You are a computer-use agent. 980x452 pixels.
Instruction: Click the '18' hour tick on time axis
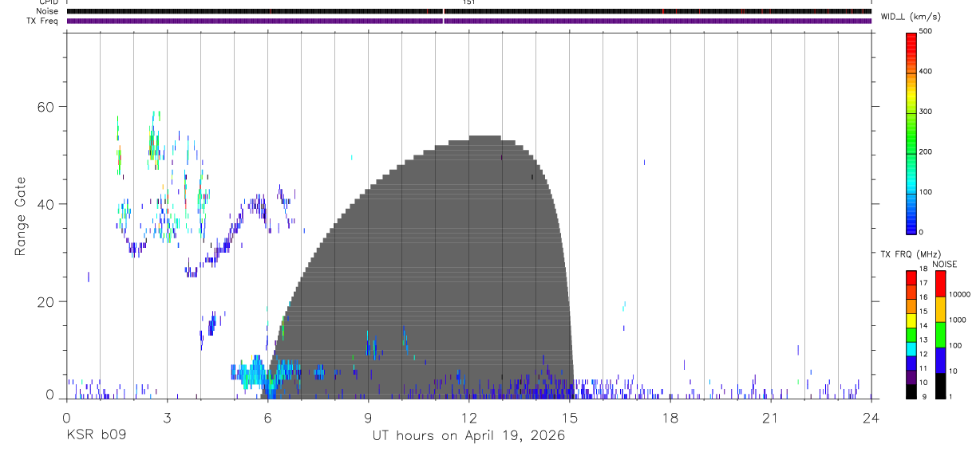(x=670, y=418)
